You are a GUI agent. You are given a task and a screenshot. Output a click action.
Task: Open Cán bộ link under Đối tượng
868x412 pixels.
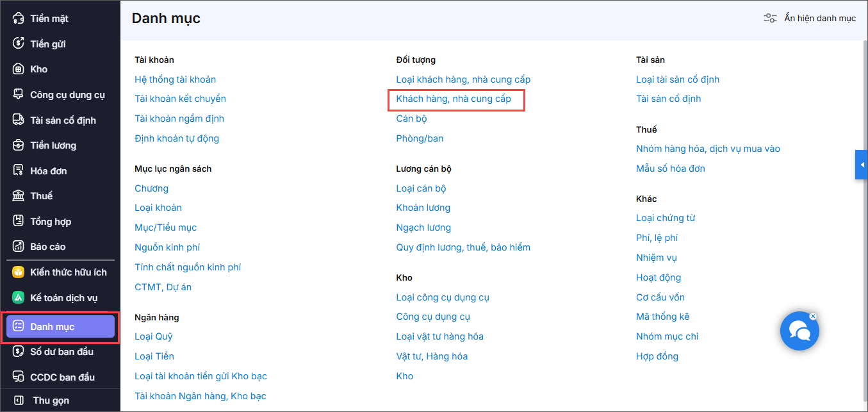(x=411, y=119)
